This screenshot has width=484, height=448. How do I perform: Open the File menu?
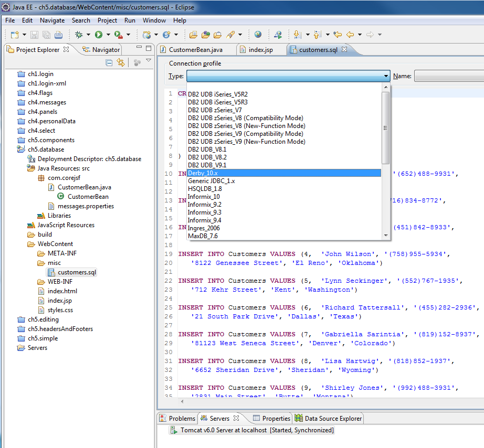click(x=10, y=20)
